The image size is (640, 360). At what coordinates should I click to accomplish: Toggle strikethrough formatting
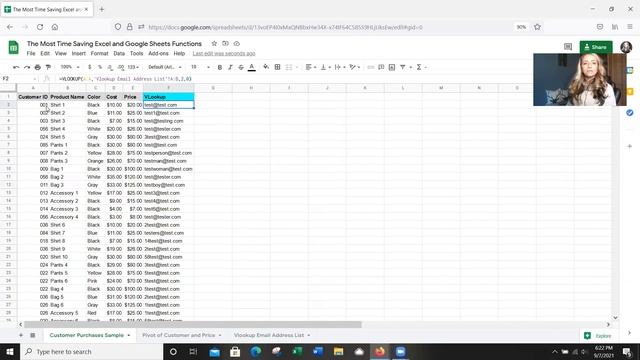[241, 67]
